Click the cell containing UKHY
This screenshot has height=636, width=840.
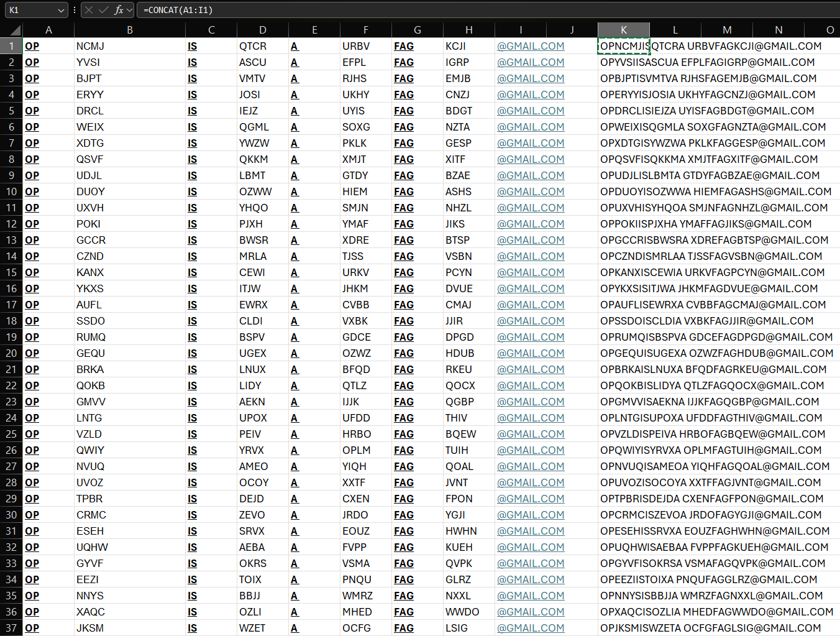[366, 94]
